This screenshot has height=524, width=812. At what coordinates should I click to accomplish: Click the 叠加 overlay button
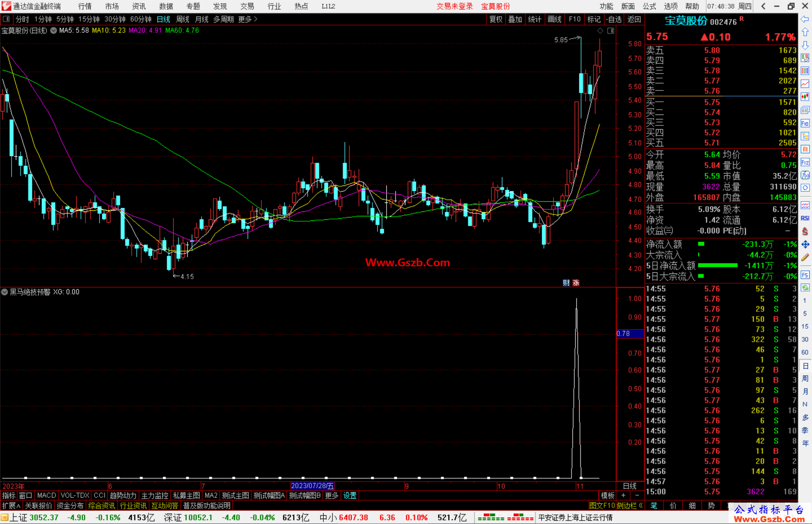point(515,19)
